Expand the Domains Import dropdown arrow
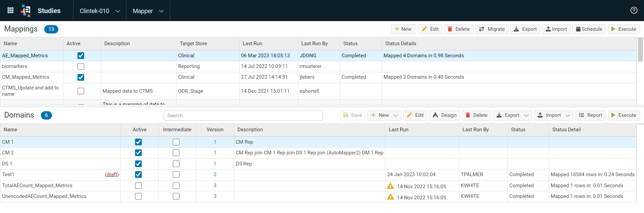The width and height of the screenshot is (644, 213). click(x=568, y=116)
